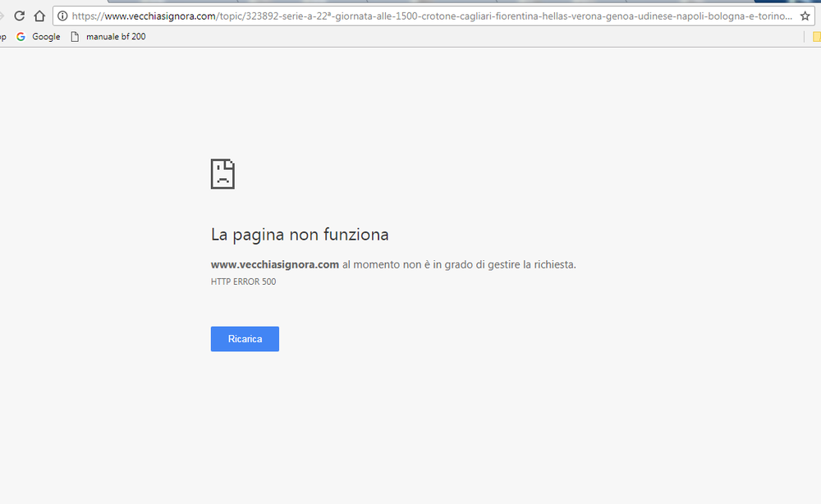This screenshot has height=504, width=821.
Task: View site information icon in address bar
Action: pyautogui.click(x=62, y=16)
